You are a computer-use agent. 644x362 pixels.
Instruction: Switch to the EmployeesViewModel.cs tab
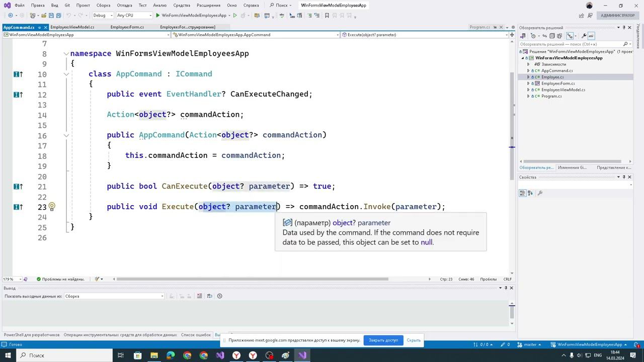72,27
